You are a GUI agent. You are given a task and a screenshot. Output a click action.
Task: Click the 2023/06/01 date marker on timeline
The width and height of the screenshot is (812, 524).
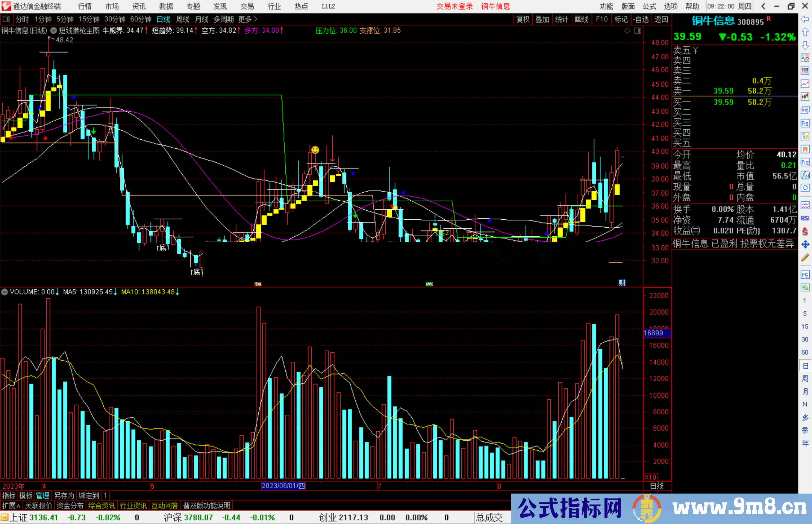[x=283, y=486]
